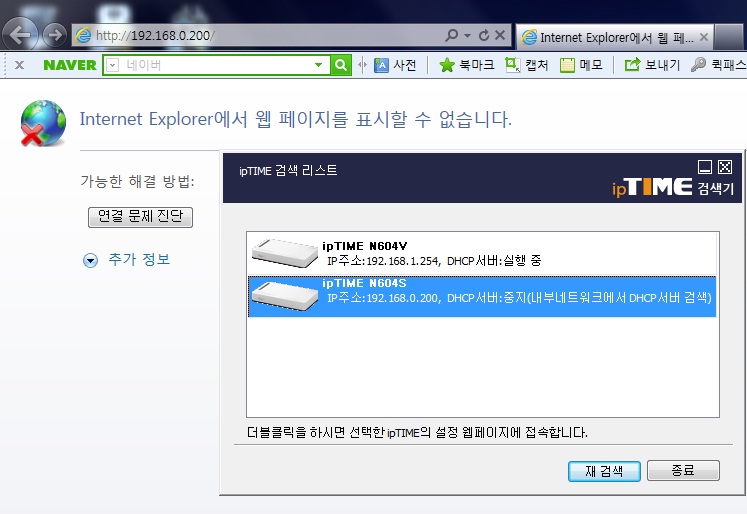The height and width of the screenshot is (514, 747).
Task: Click the browser Back arrow button
Action: pos(20,34)
